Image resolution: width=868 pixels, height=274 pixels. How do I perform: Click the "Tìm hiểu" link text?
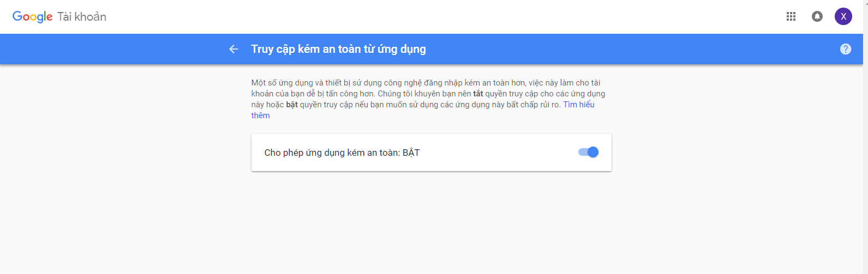[578, 105]
